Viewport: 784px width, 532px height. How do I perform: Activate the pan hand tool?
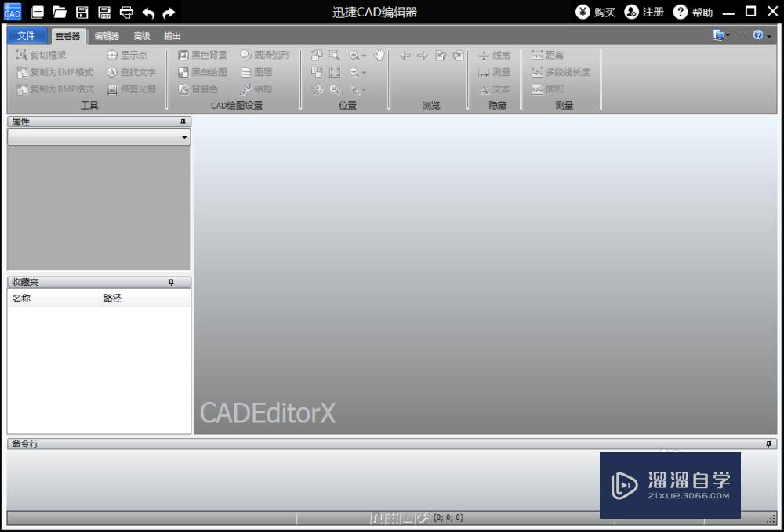tap(380, 55)
